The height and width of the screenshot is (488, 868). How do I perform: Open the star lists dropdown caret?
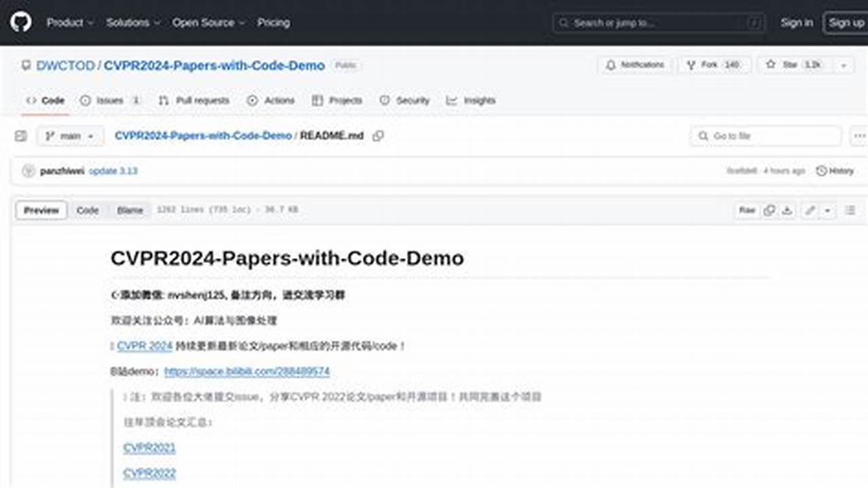point(842,64)
